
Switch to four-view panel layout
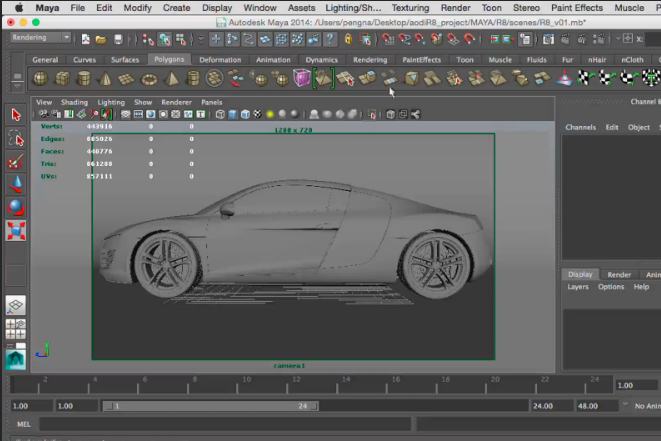[x=16, y=329]
